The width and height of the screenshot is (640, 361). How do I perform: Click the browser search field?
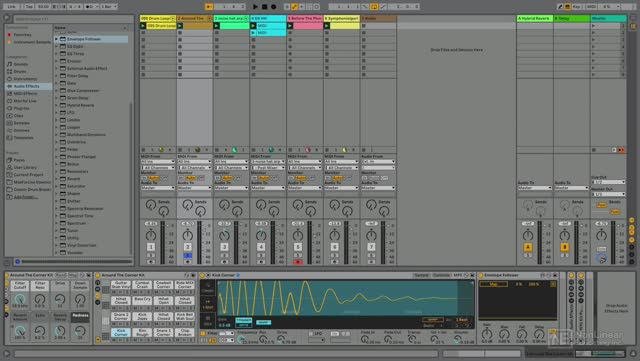[x=73, y=19]
